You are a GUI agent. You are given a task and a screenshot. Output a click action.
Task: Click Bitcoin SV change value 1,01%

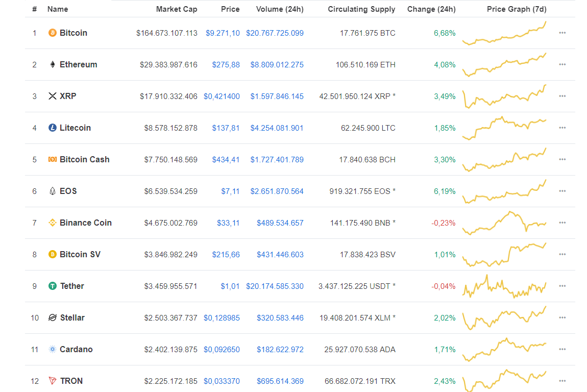point(445,254)
